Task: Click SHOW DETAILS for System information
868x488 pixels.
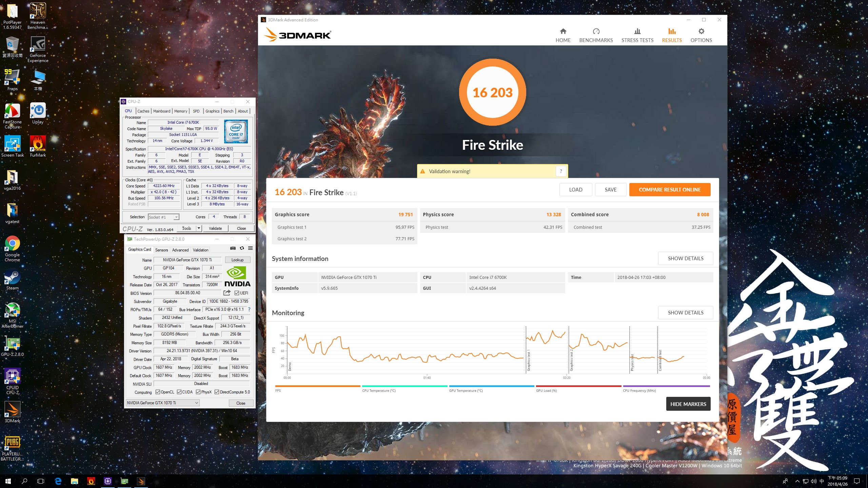Action: pos(686,259)
